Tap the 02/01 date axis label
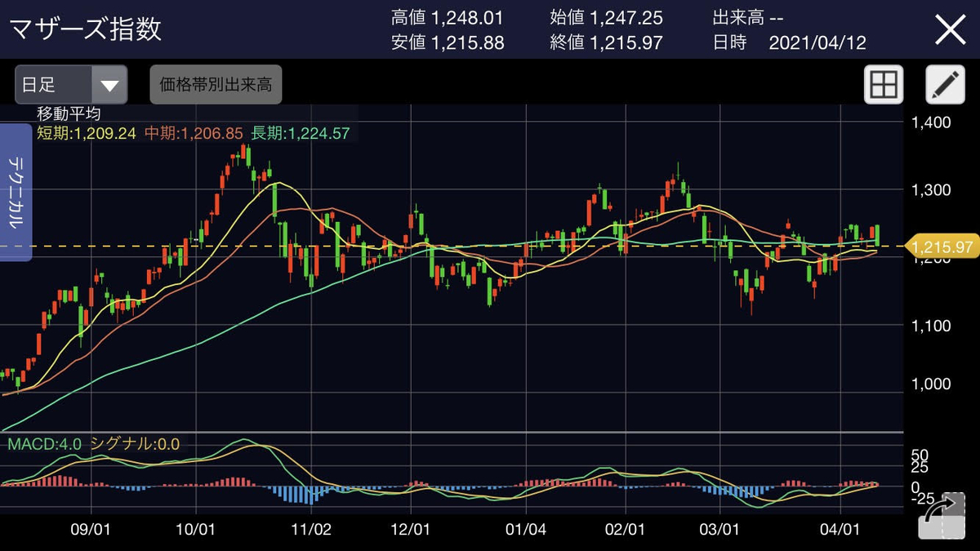The image size is (980, 551). click(626, 529)
